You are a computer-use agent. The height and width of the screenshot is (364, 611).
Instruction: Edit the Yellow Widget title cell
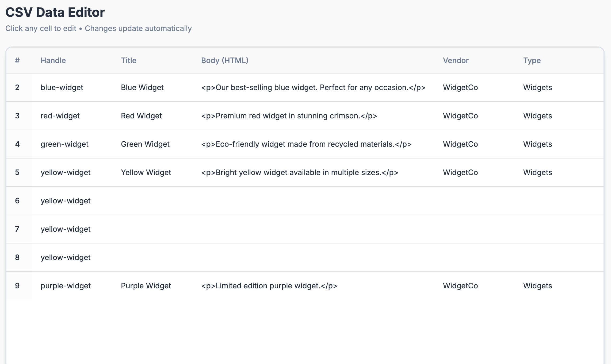pyautogui.click(x=146, y=172)
